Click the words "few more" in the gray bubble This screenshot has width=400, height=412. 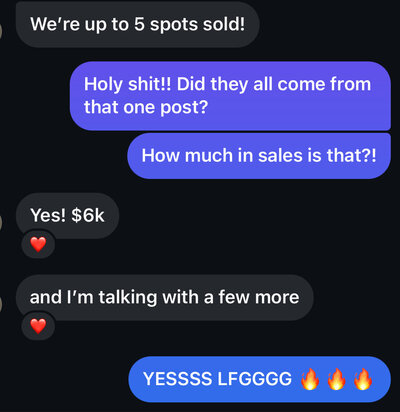click(x=259, y=297)
